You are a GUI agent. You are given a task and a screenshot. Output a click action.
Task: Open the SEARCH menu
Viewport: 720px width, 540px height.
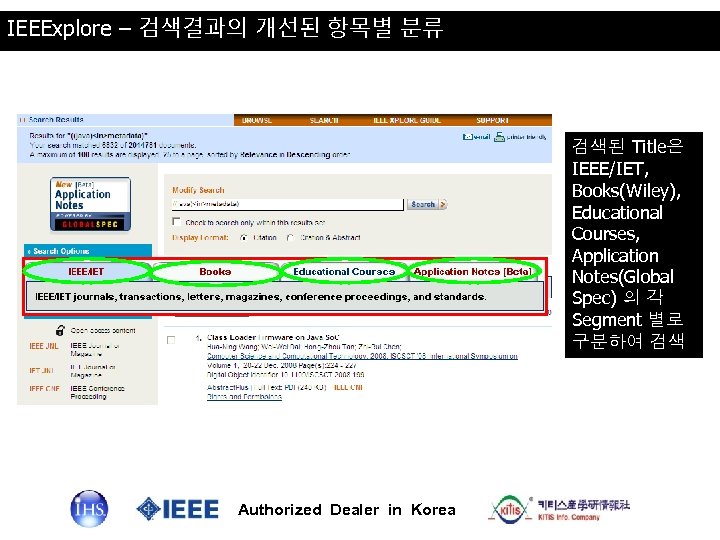324,120
